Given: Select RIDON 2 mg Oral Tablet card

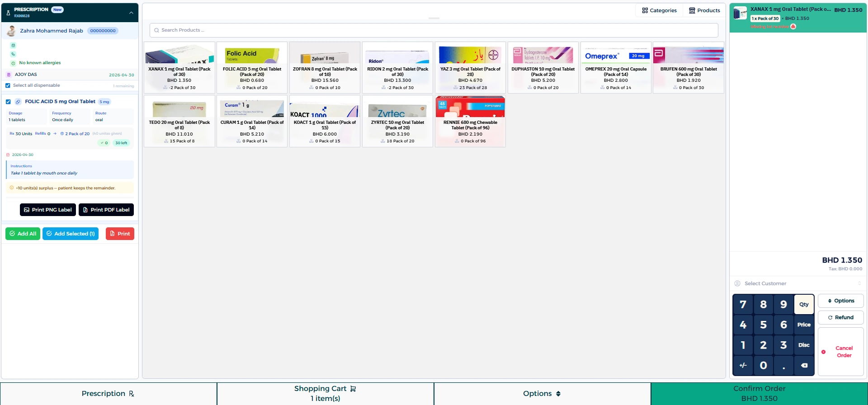Looking at the screenshot, I should coord(398,68).
